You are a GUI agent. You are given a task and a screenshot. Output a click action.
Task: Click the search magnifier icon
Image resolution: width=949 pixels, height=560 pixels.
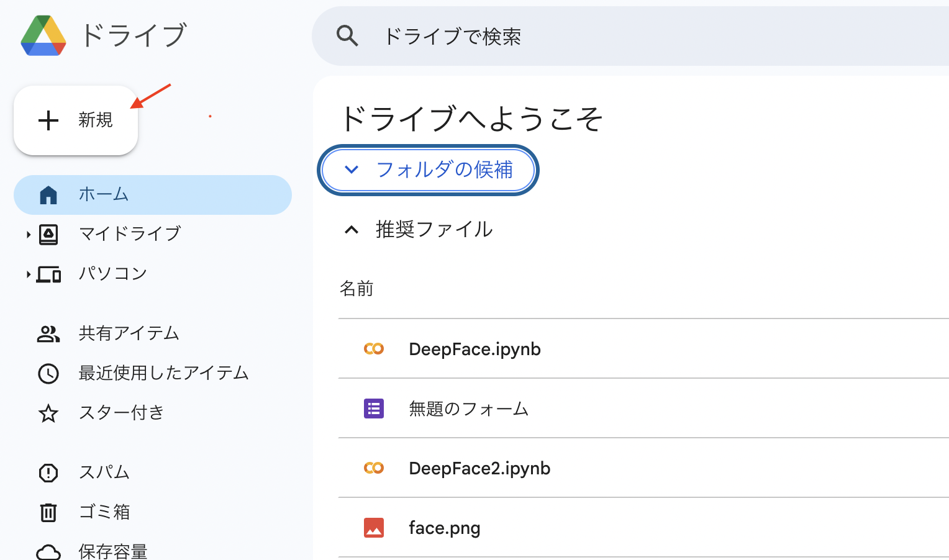point(348,36)
